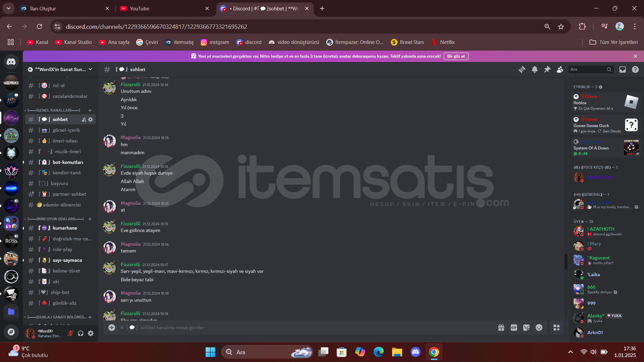Screen dimensions: 644x362
Task: Open the WordX server name dropdown
Action: [60, 69]
